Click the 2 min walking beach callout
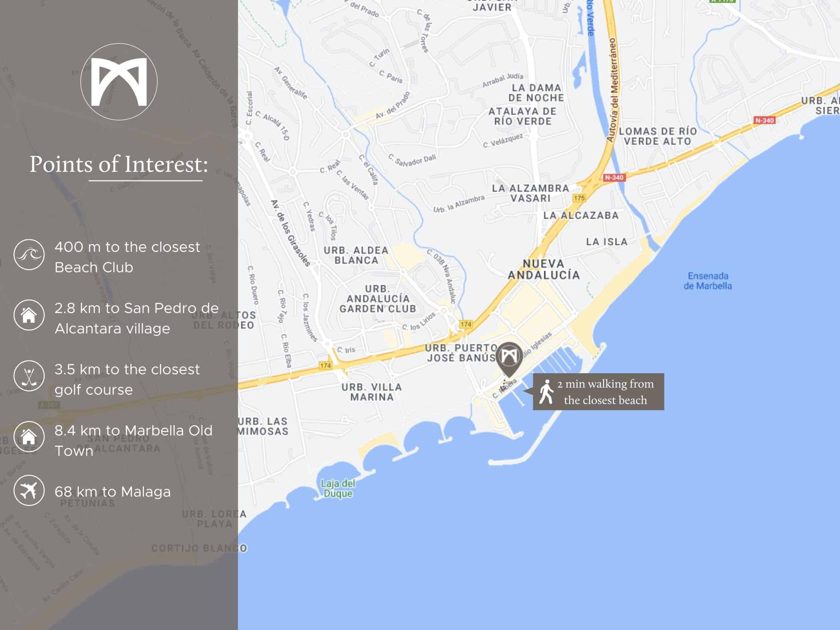840x630 pixels. click(605, 392)
